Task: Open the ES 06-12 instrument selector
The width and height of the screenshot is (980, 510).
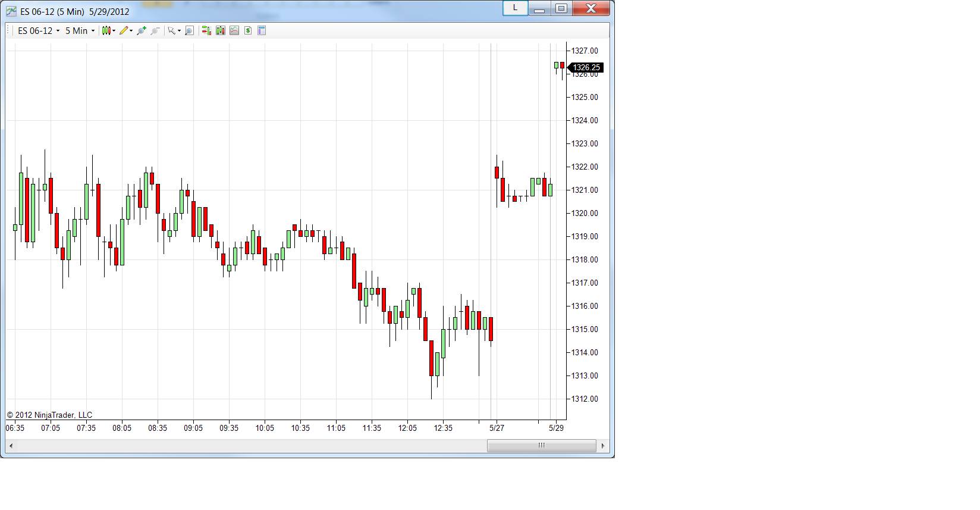Action: [x=39, y=31]
